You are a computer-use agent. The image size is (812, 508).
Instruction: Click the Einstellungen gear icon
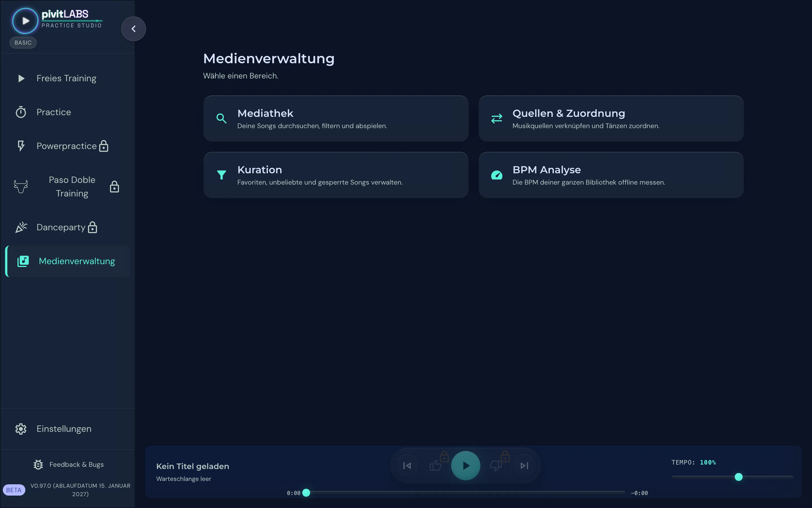pyautogui.click(x=21, y=429)
